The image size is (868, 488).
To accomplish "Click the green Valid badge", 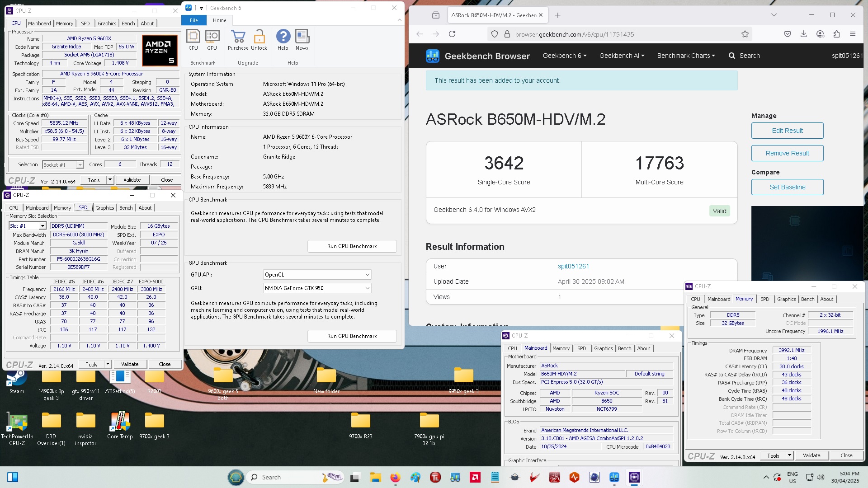I will pyautogui.click(x=719, y=211).
